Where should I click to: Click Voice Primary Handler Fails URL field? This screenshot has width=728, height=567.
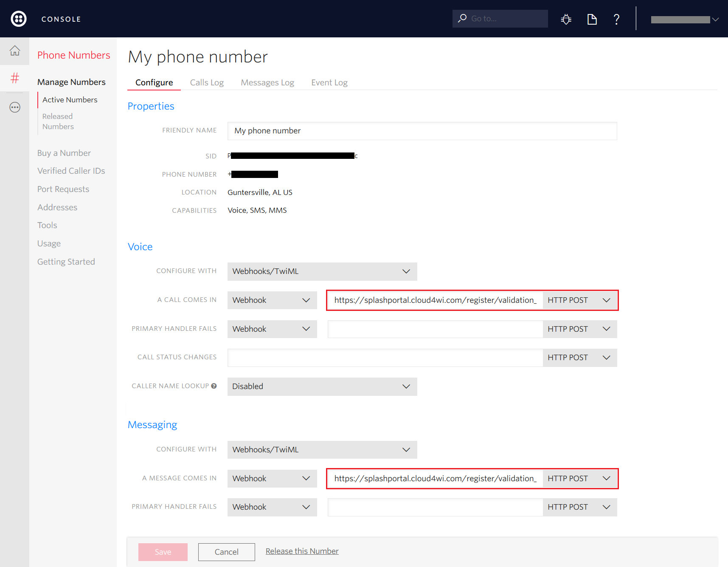(x=435, y=329)
